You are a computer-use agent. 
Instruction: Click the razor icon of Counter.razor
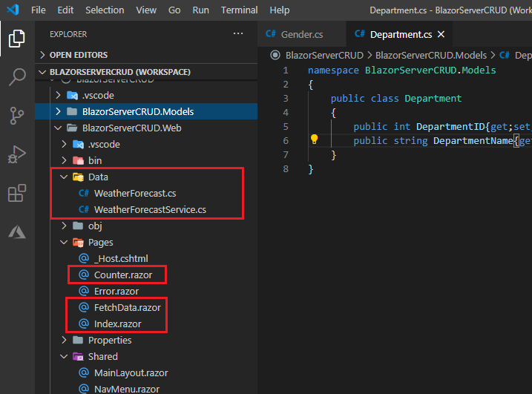click(84, 275)
